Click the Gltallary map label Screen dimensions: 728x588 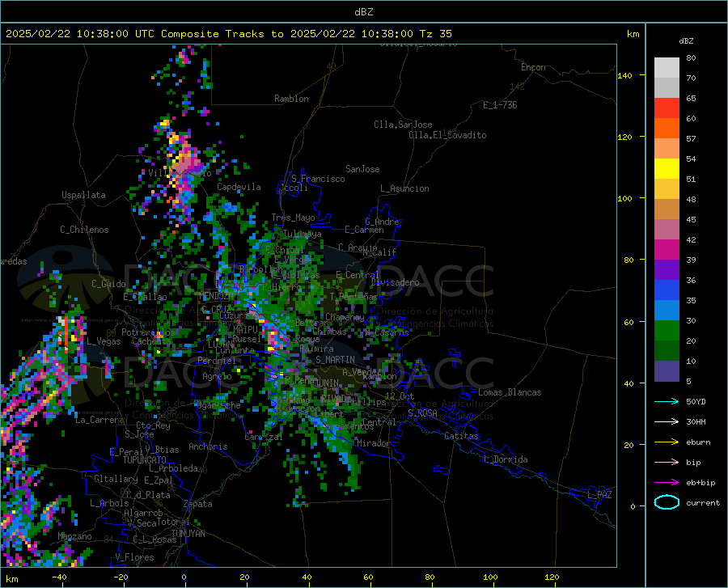pyautogui.click(x=116, y=479)
